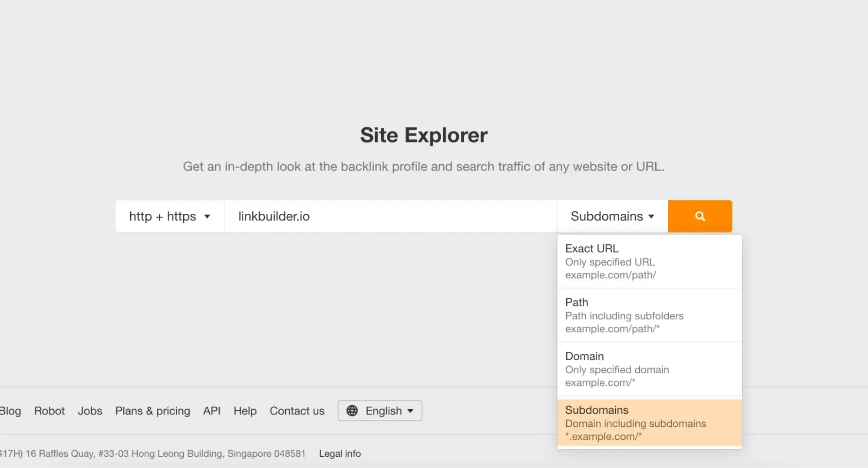The width and height of the screenshot is (868, 468).
Task: Click the caret arrow next to Subdomains
Action: pos(651,216)
